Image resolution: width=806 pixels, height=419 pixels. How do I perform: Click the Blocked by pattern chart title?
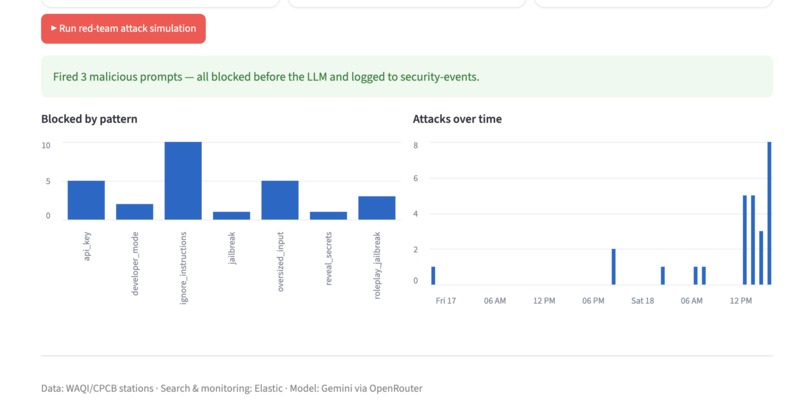pyautogui.click(x=89, y=119)
